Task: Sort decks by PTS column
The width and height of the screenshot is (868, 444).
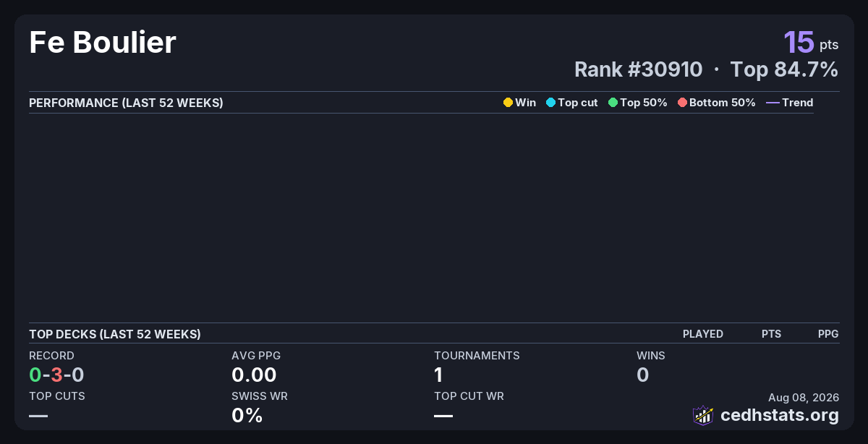Action: [771, 334]
